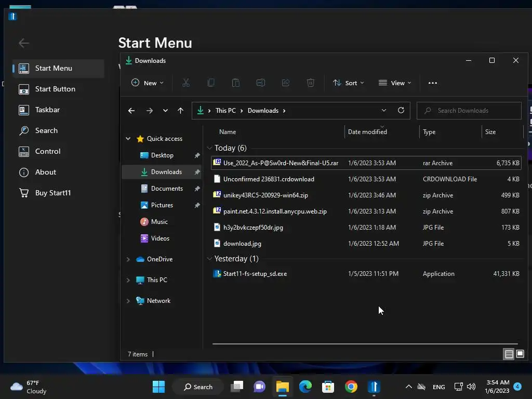Screen dimensions: 532x399
Task: Sort by Size column header
Action: (502, 131)
